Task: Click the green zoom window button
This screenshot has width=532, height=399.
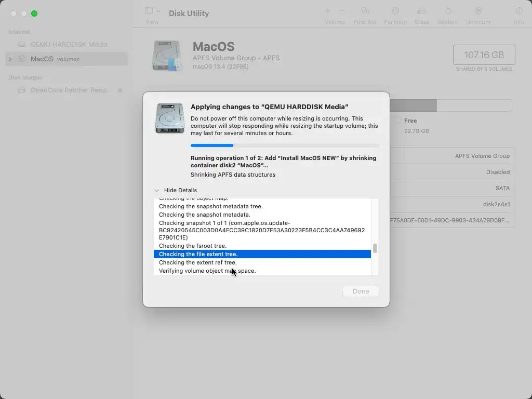Action: tap(34, 14)
